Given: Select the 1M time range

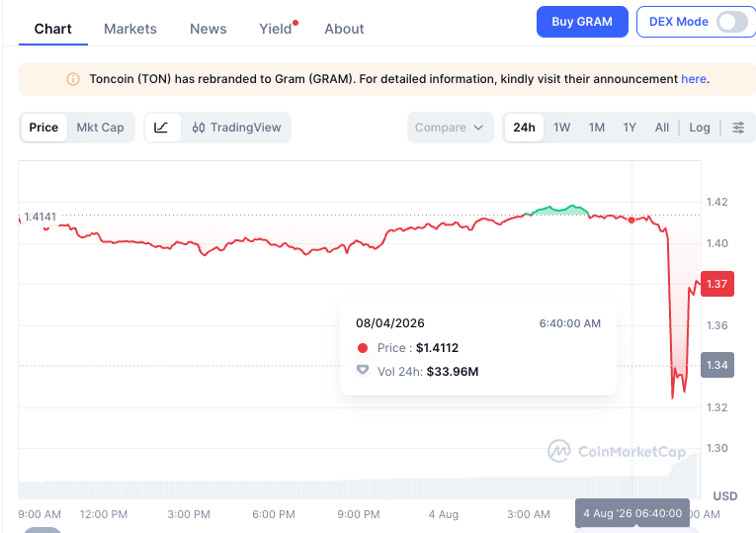Looking at the screenshot, I should [597, 128].
